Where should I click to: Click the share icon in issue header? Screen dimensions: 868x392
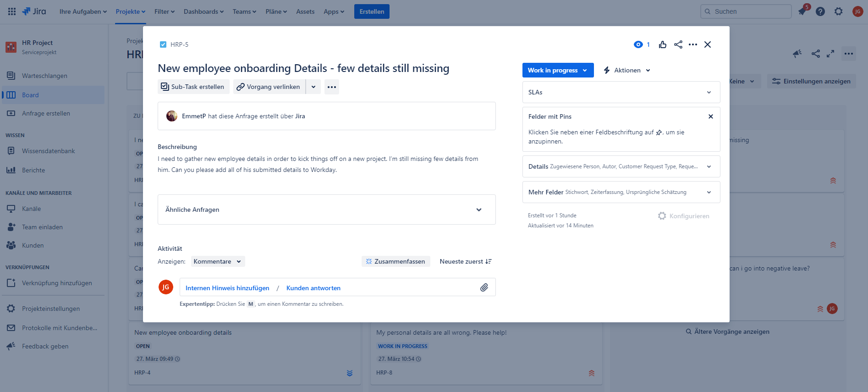[x=678, y=44]
